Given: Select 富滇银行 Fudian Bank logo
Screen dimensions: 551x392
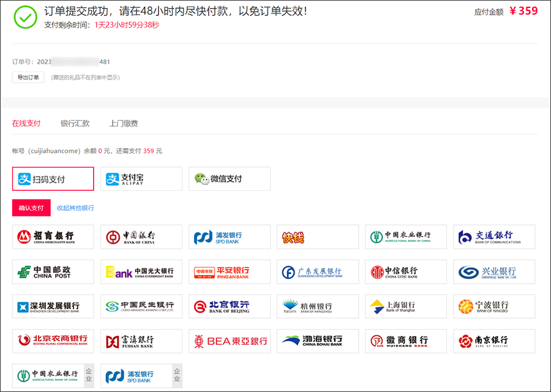Looking at the screenshot, I should pos(141,341).
